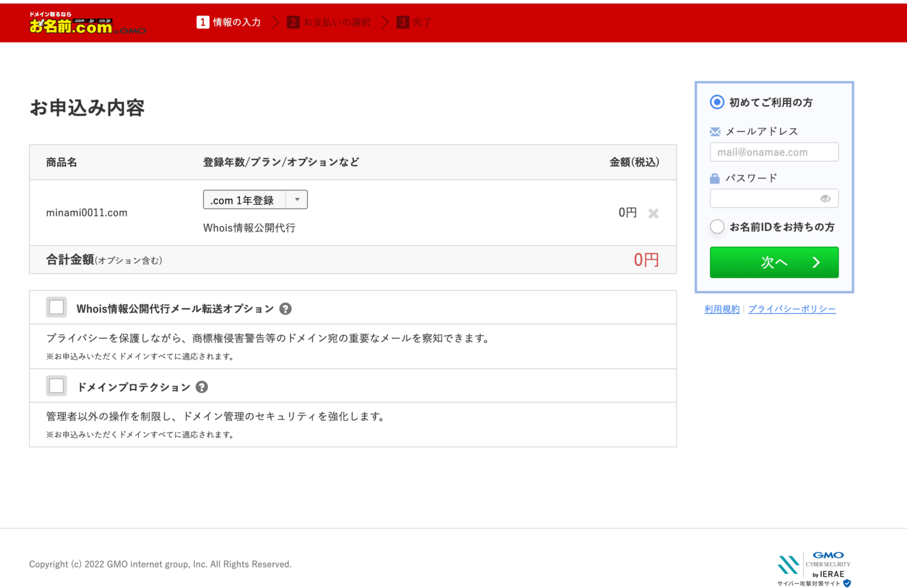This screenshot has height=588, width=907.
Task: Click the padlock icon beside パスワード
Action: click(715, 177)
